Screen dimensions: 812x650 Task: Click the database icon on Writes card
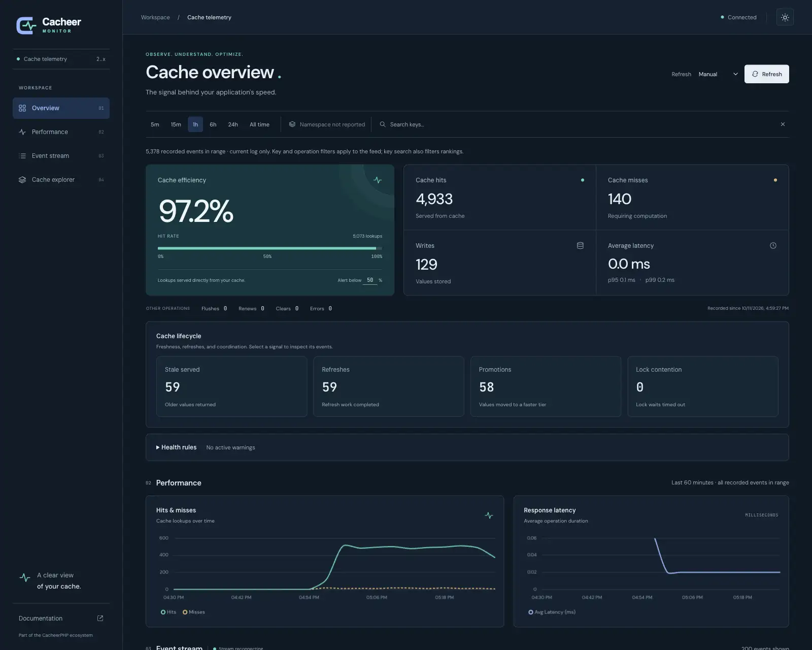[580, 246]
